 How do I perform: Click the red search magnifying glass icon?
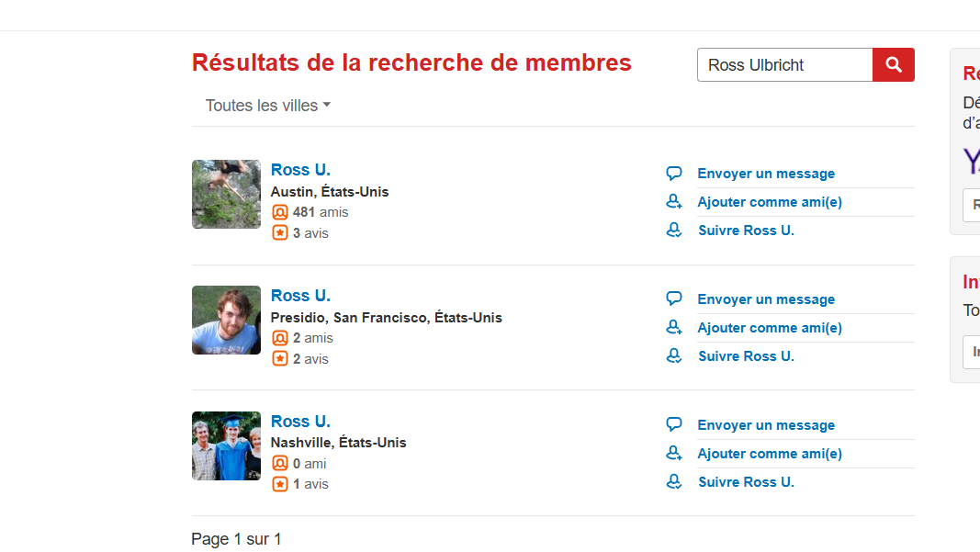coord(892,64)
